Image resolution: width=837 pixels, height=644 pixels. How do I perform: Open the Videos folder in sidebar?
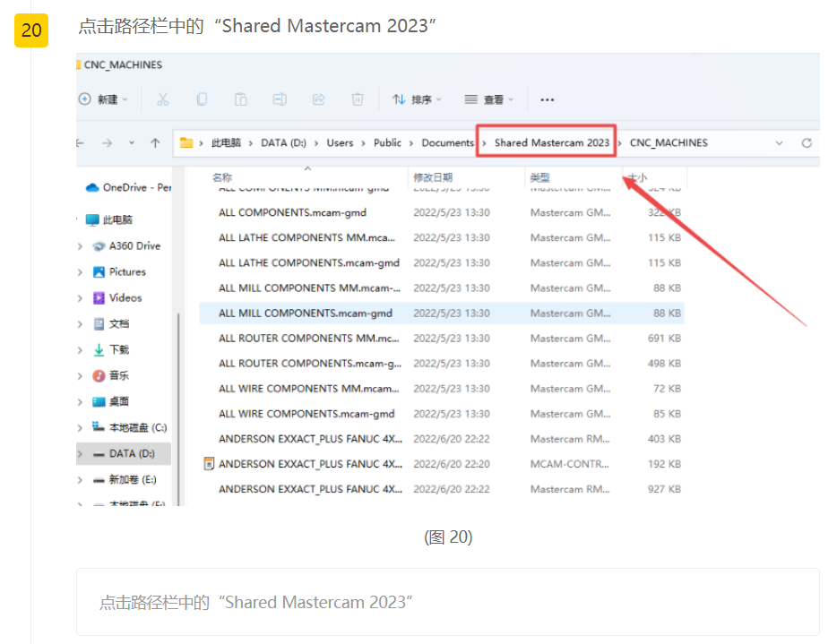point(117,297)
